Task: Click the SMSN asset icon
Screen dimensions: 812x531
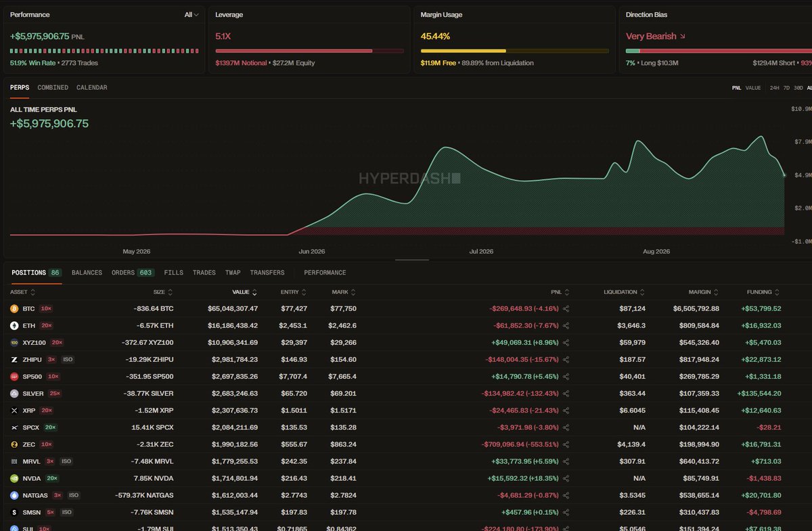Action: [x=14, y=512]
